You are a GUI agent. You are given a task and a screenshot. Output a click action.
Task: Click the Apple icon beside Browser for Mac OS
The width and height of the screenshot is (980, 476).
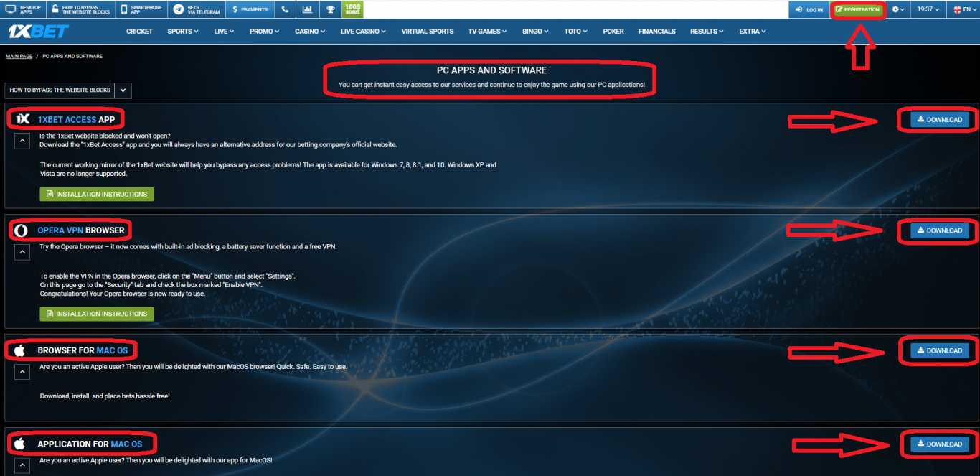pyautogui.click(x=20, y=350)
